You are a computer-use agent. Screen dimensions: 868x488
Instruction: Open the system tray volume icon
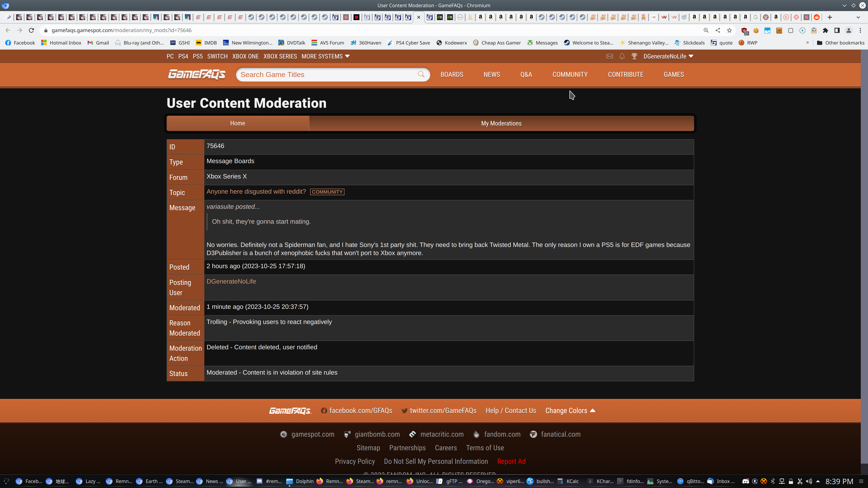click(x=809, y=481)
